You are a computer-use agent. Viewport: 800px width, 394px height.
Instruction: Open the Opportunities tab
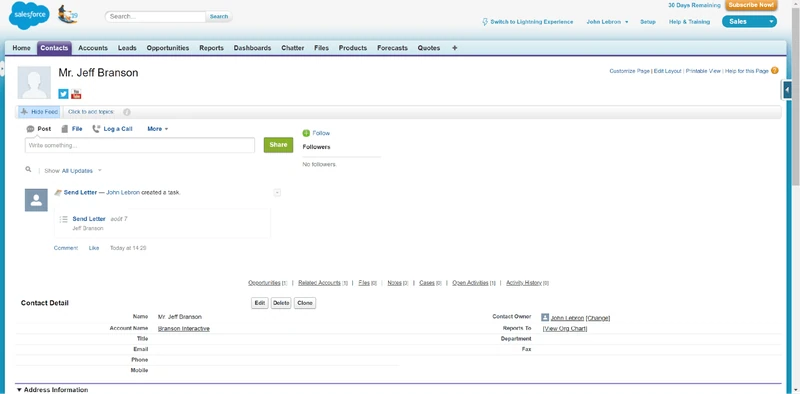[168, 48]
